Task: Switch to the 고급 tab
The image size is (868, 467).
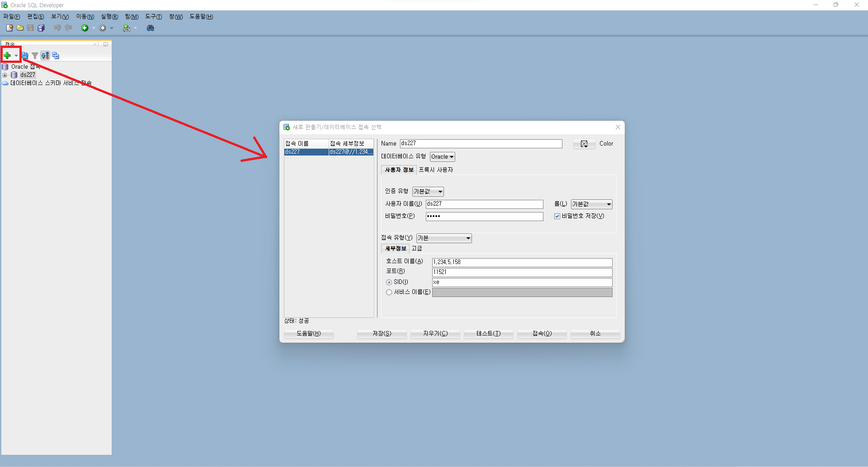Action: (x=417, y=249)
